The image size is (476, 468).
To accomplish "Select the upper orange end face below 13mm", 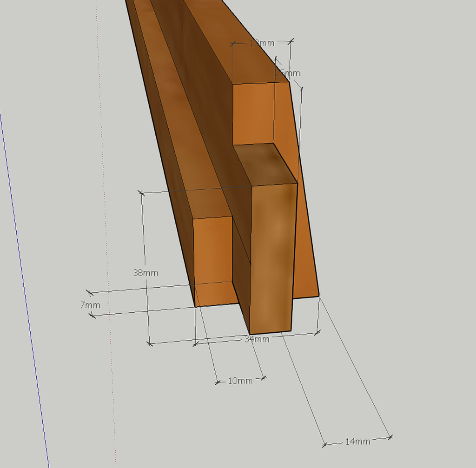I will 253,114.
